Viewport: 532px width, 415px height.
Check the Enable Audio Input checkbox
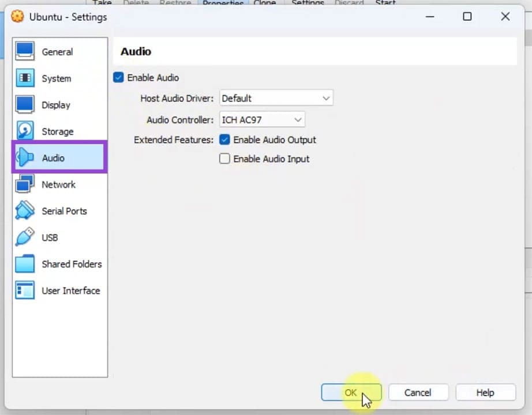(224, 159)
